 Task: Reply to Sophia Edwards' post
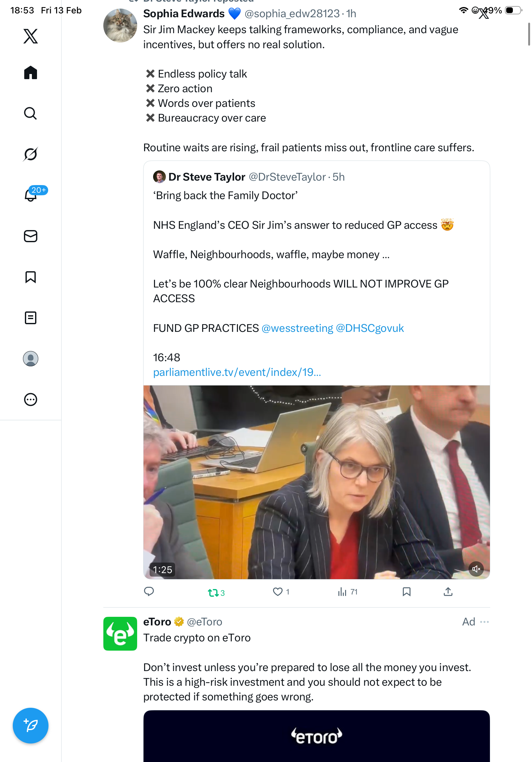(149, 592)
